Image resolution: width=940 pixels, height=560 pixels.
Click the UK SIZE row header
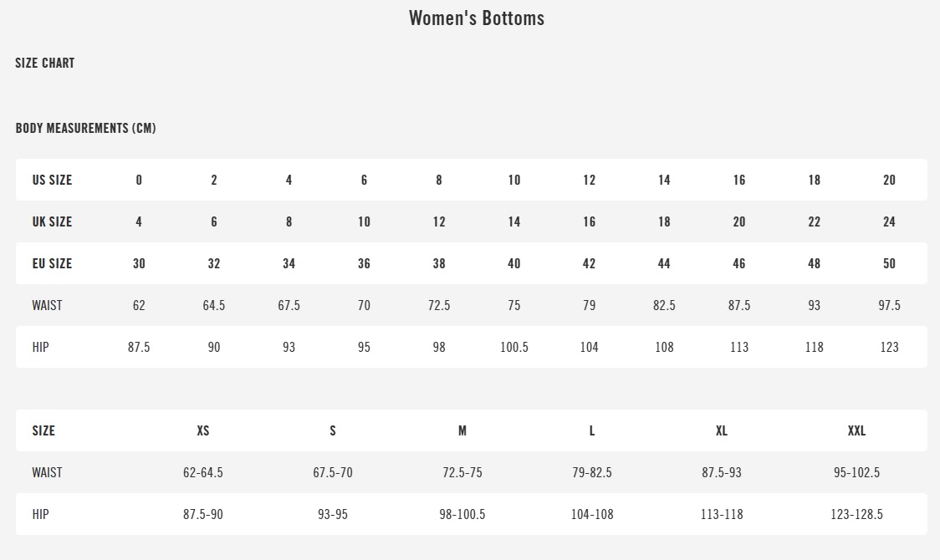(x=52, y=221)
